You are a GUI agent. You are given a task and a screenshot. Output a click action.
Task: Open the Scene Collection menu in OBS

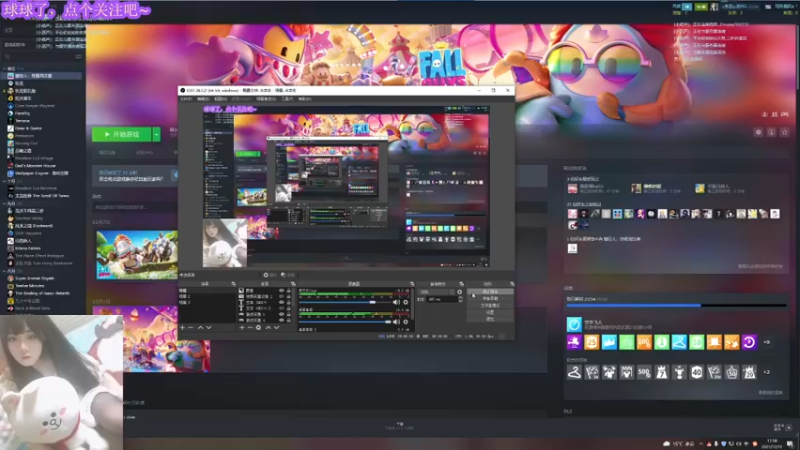[266, 99]
